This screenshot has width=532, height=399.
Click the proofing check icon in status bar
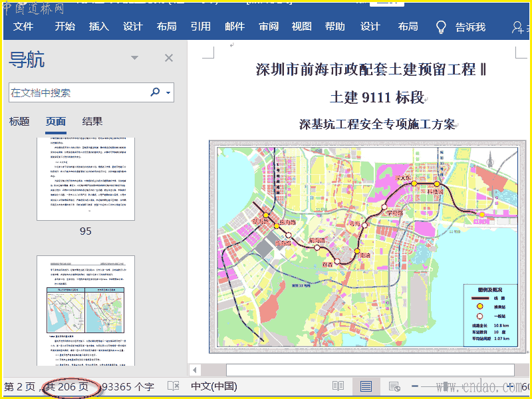pyautogui.click(x=174, y=386)
